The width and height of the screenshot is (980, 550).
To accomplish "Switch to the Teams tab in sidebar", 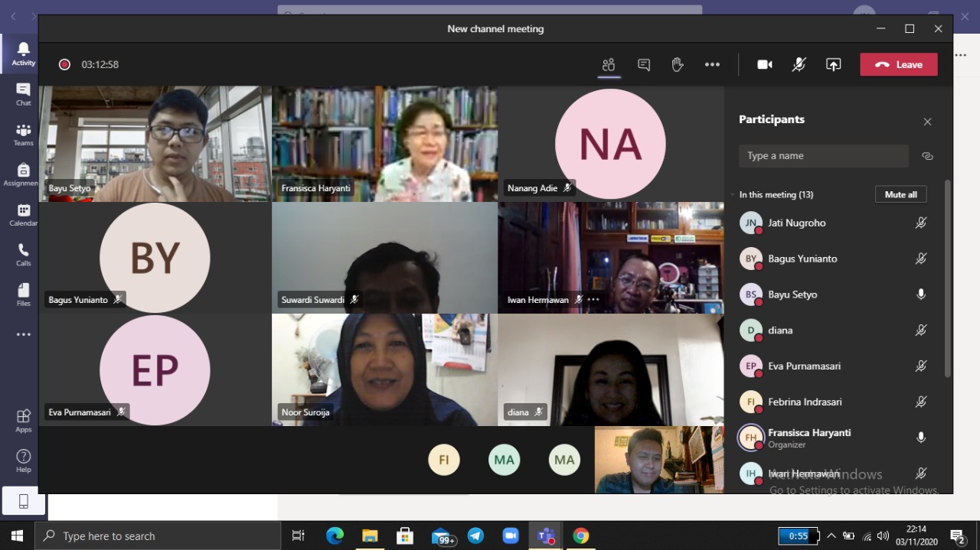I will [x=23, y=135].
